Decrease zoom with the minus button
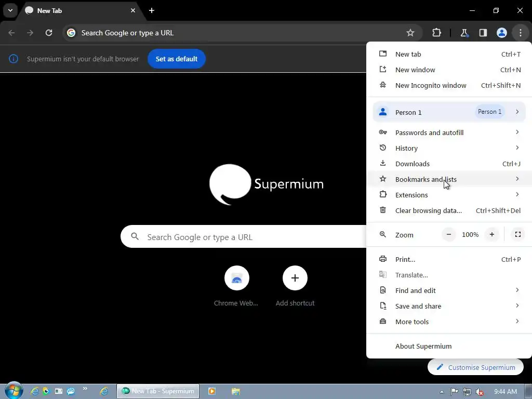Viewport: 532px width, 399px height. pos(448,234)
